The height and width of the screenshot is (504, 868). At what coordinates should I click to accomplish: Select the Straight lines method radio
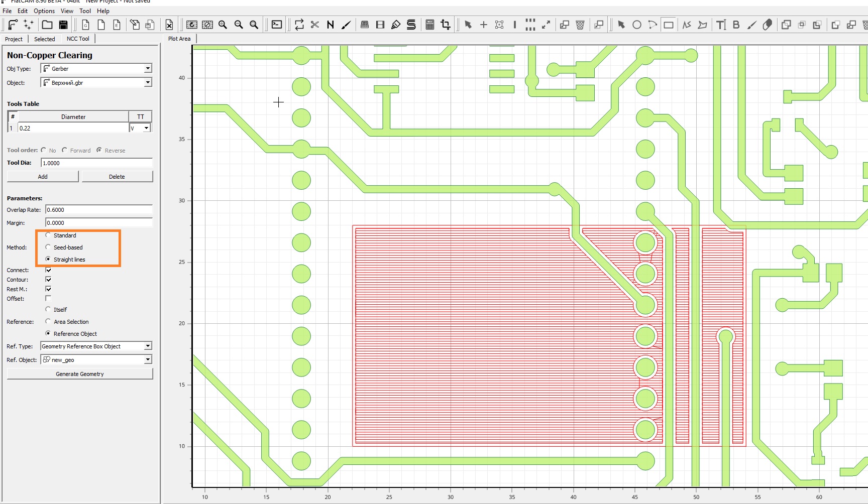coord(48,259)
